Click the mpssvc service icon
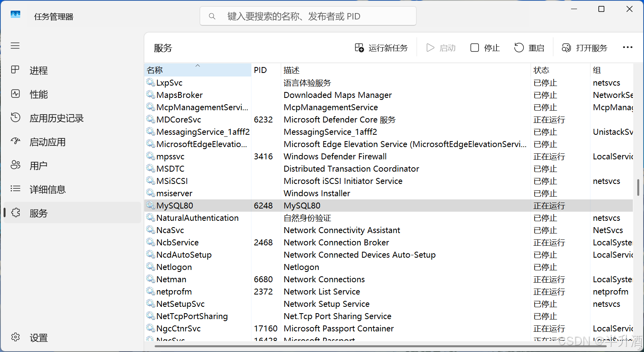The height and width of the screenshot is (352, 644). point(151,156)
